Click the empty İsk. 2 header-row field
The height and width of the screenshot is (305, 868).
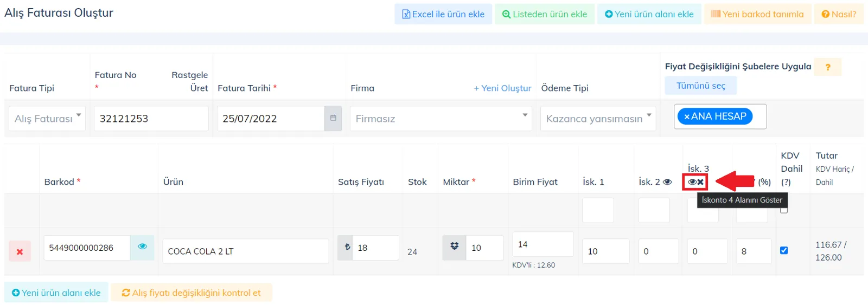[x=654, y=210]
